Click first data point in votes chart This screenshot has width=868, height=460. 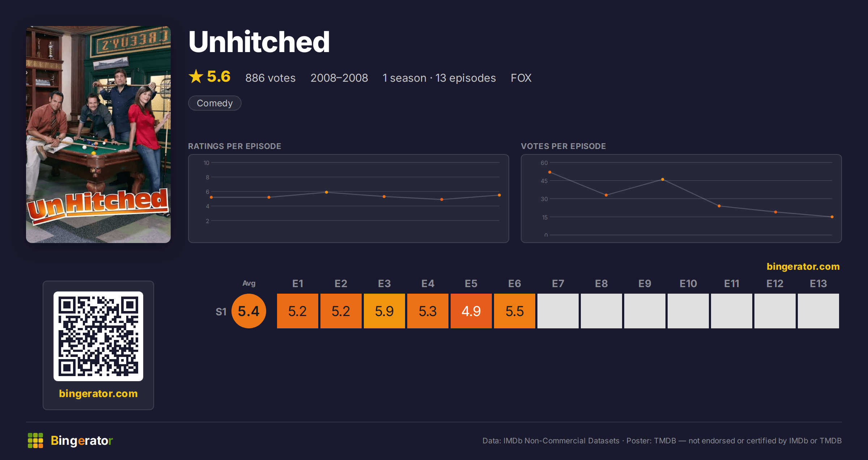pos(550,172)
